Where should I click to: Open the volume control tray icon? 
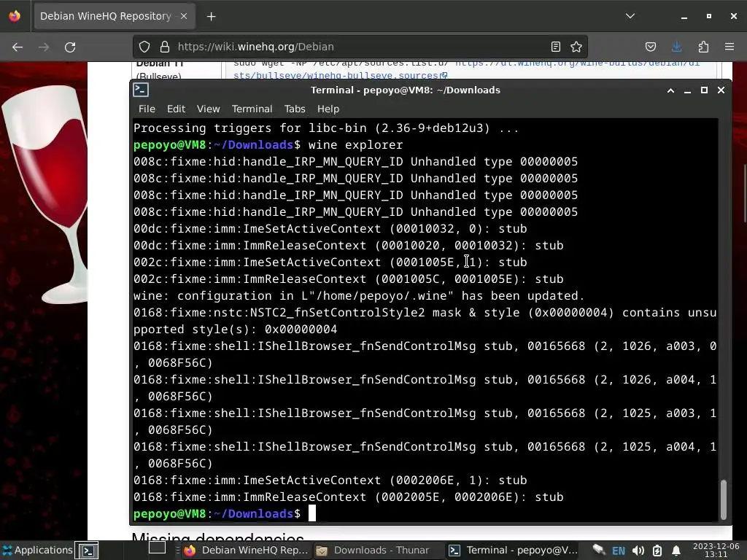click(x=638, y=551)
